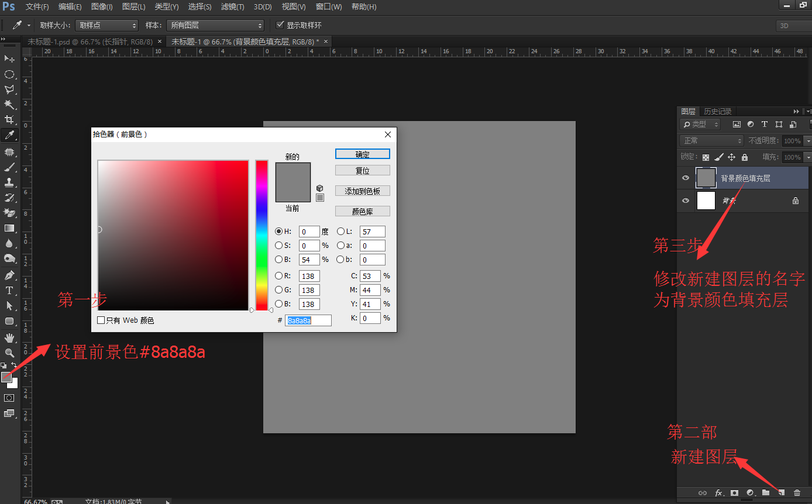Check the 只有 Web 颜色 box
Image resolution: width=812 pixels, height=504 pixels.
point(101,320)
